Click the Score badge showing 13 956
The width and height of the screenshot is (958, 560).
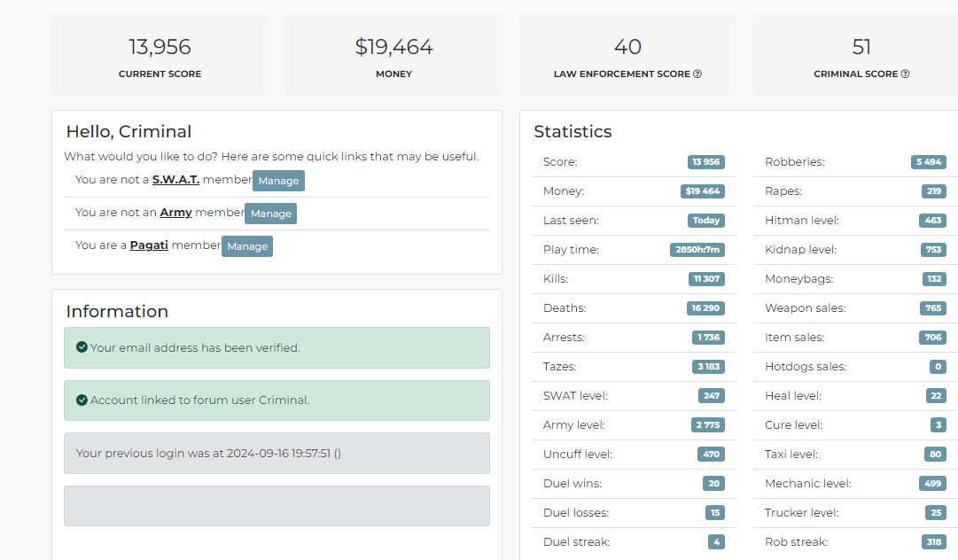pos(706,162)
